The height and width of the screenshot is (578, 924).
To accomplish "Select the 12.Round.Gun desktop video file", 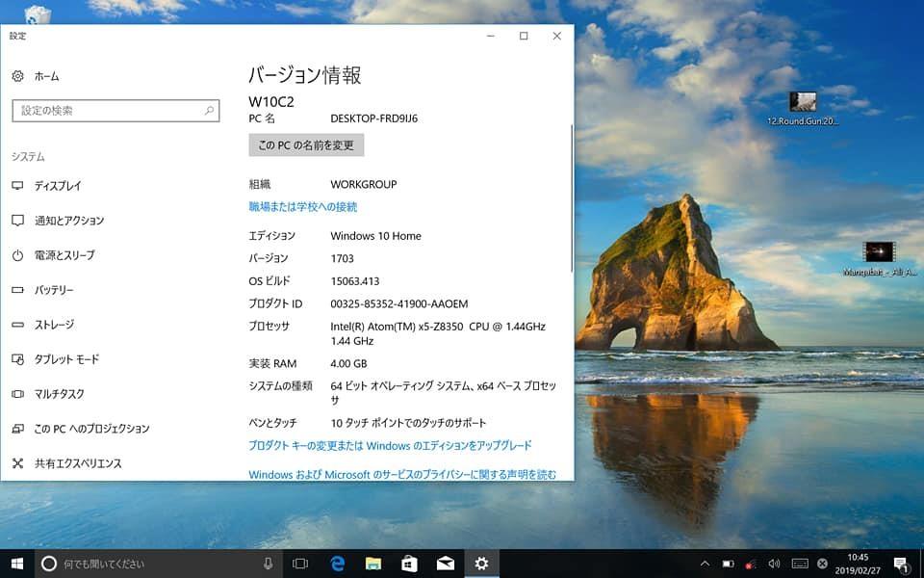I will (x=803, y=109).
